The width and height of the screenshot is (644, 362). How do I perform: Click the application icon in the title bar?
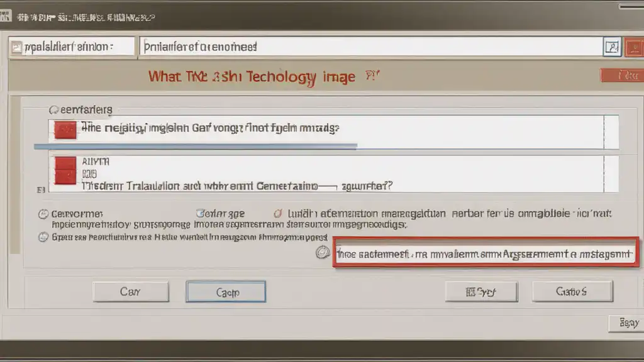point(5,16)
